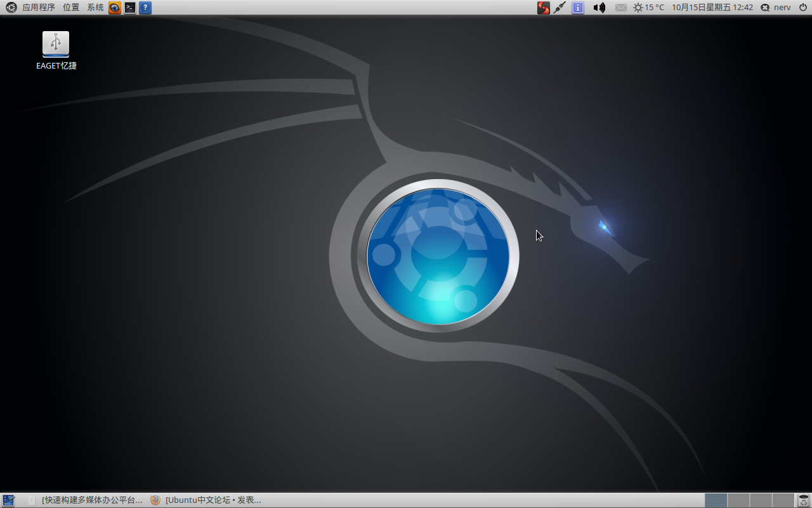Open the EAGET忆捷 USB drive desktop icon

click(x=56, y=50)
